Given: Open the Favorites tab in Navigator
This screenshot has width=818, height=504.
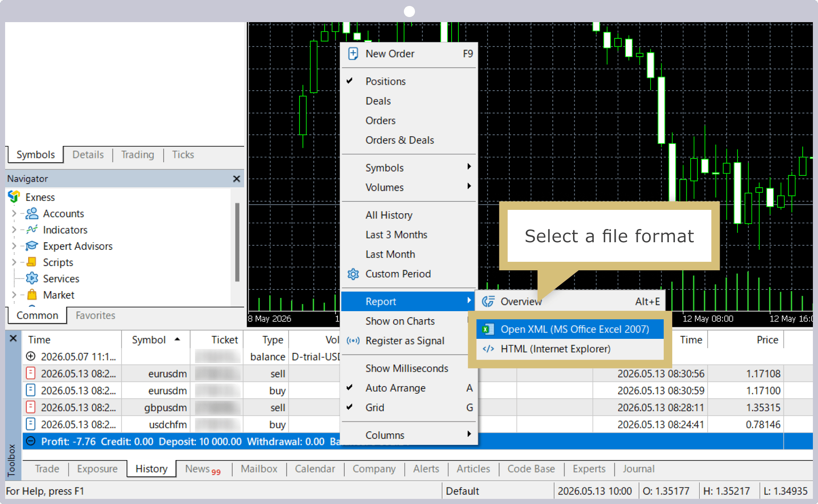Looking at the screenshot, I should click(x=95, y=315).
